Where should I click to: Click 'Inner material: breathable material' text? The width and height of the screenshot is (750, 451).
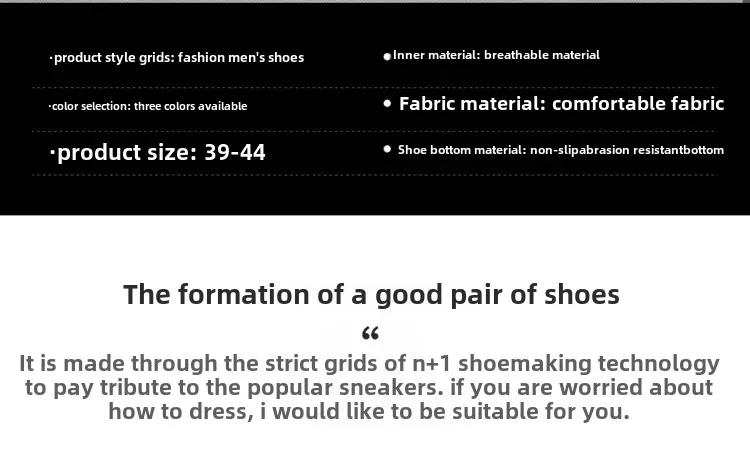(496, 55)
